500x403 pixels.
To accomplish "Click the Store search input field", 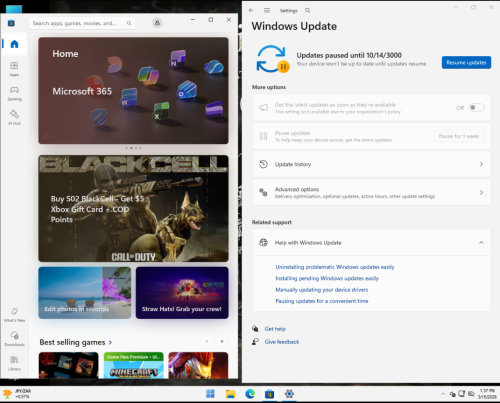I will (82, 23).
